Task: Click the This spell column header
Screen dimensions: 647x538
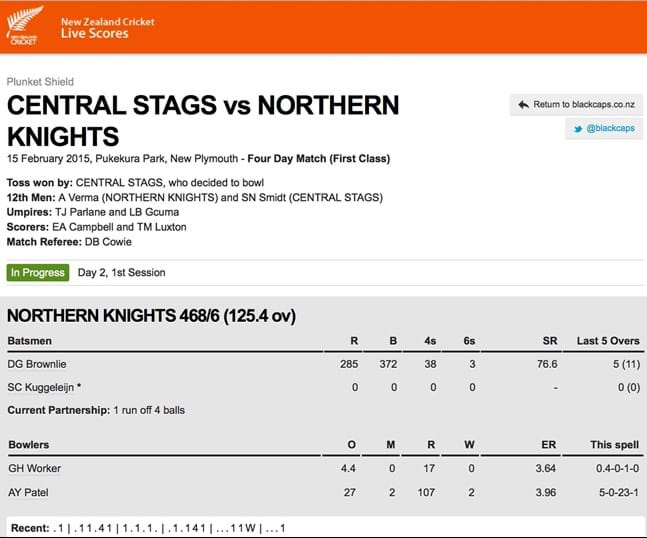Action: click(x=614, y=445)
